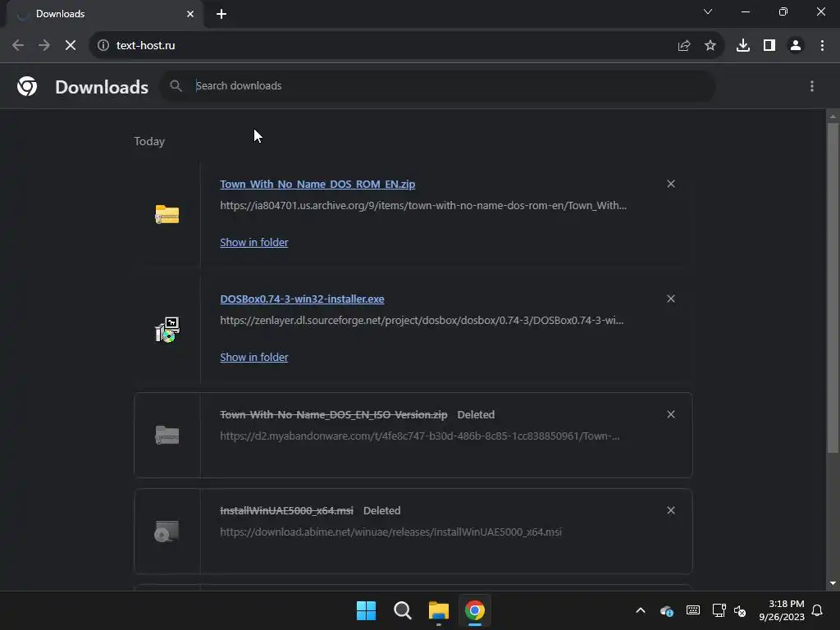Click the Today date heading
The image size is (840, 630).
pyautogui.click(x=149, y=141)
